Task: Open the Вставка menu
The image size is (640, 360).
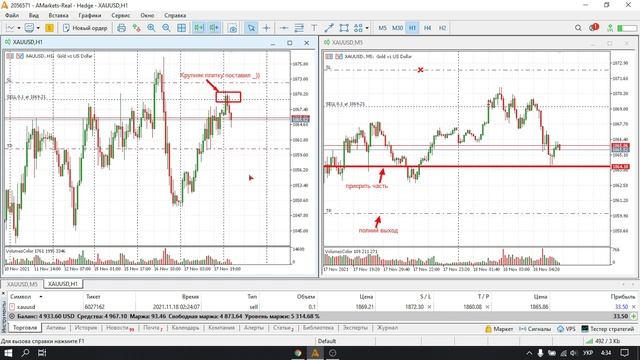Action: tap(58, 15)
